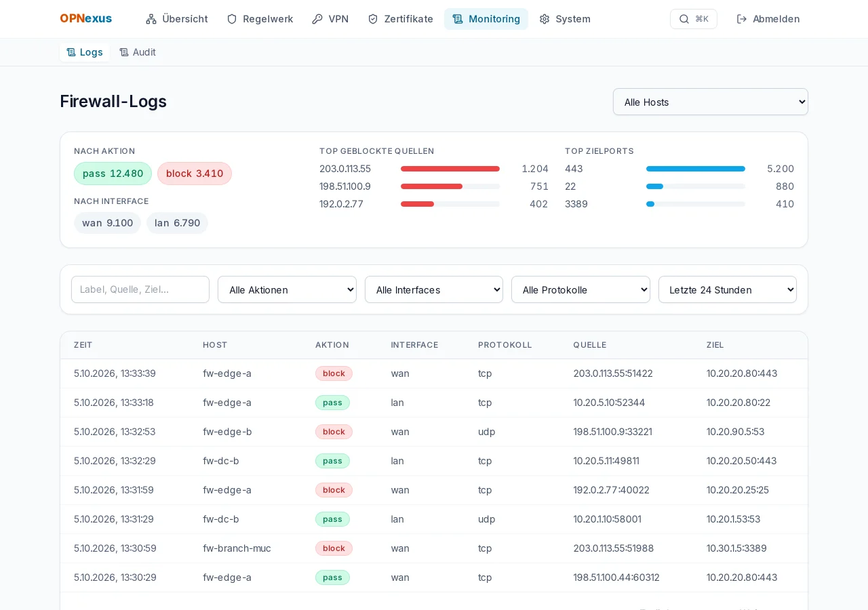Click the System gear icon

pyautogui.click(x=545, y=19)
